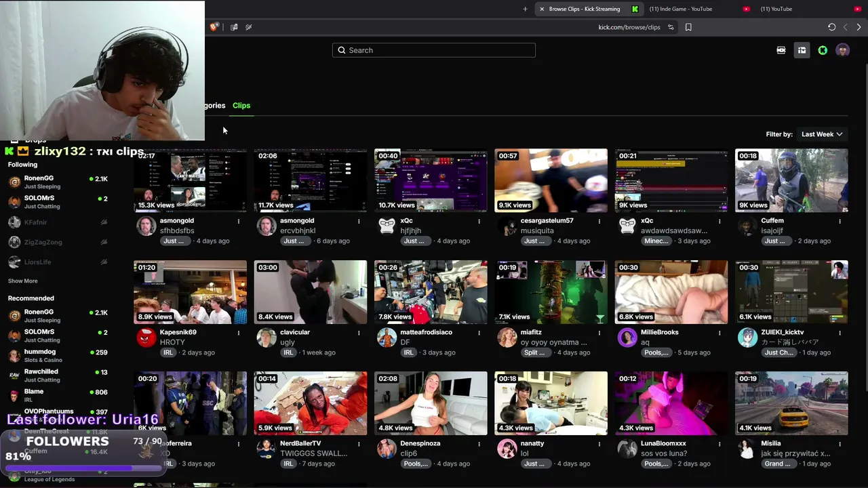Open options menu for Cuffem isajoijf clip
This screenshot has width=868, height=488.
click(840, 221)
